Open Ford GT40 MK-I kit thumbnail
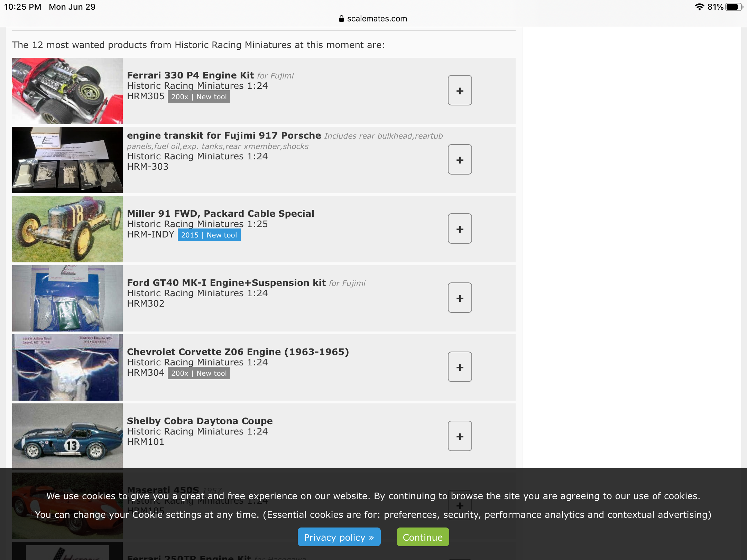This screenshot has width=747, height=560. click(x=67, y=298)
